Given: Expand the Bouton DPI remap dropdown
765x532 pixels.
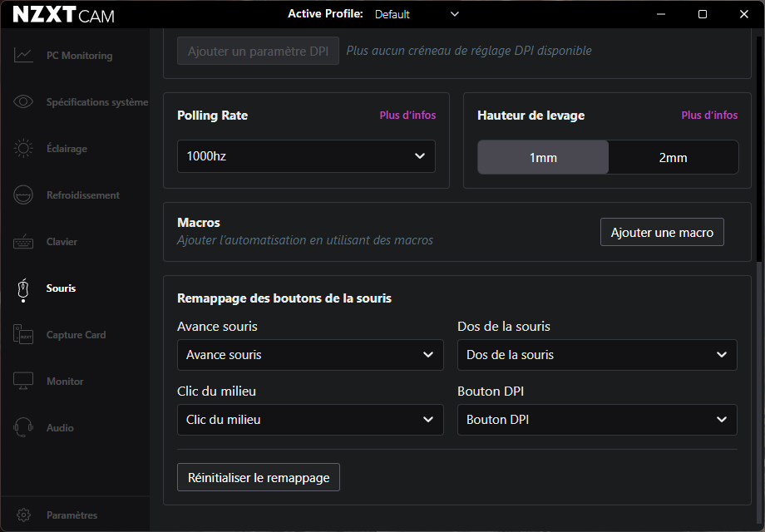Looking at the screenshot, I should pos(597,420).
